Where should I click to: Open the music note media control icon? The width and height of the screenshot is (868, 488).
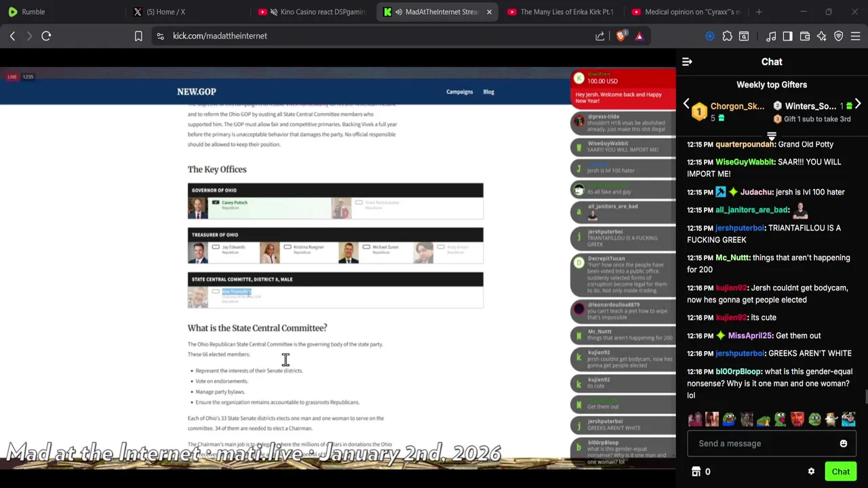tap(771, 36)
